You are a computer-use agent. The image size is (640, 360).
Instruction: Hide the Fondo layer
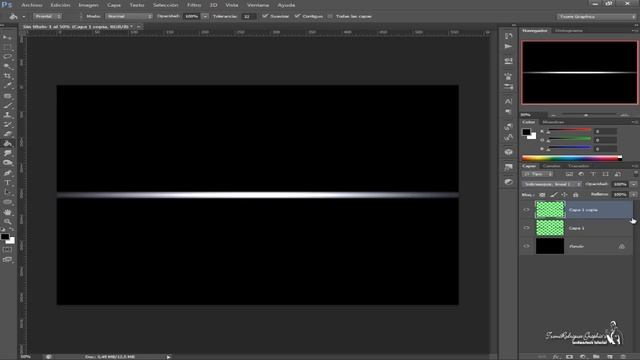[x=527, y=246]
